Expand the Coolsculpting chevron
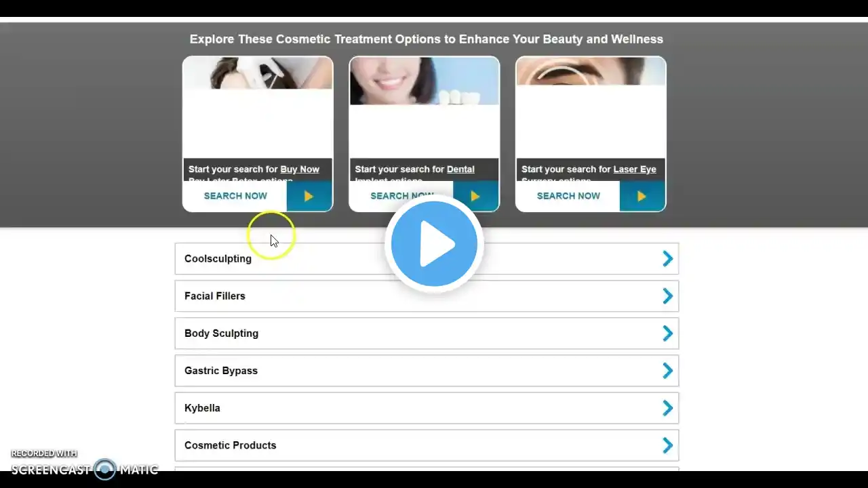 pyautogui.click(x=668, y=259)
